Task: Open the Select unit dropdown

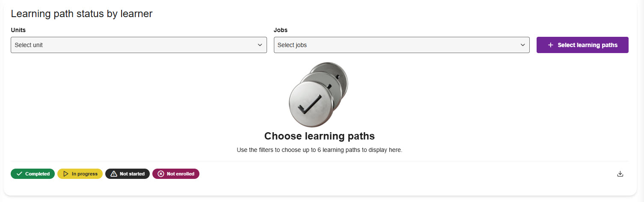Action: (139, 45)
